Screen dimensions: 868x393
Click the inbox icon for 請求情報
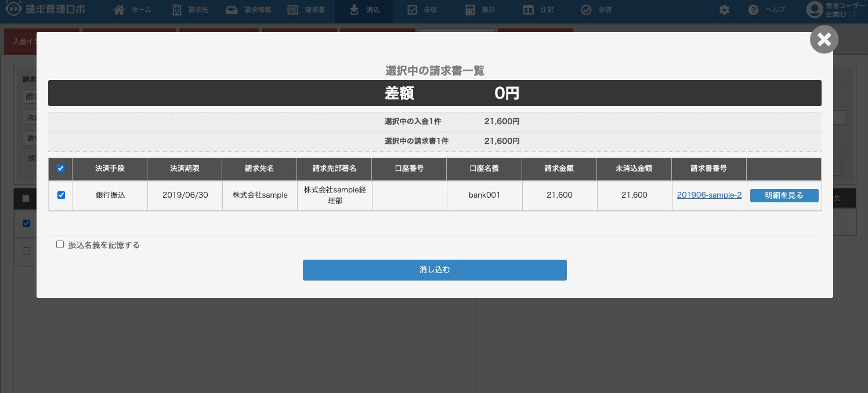click(x=232, y=10)
